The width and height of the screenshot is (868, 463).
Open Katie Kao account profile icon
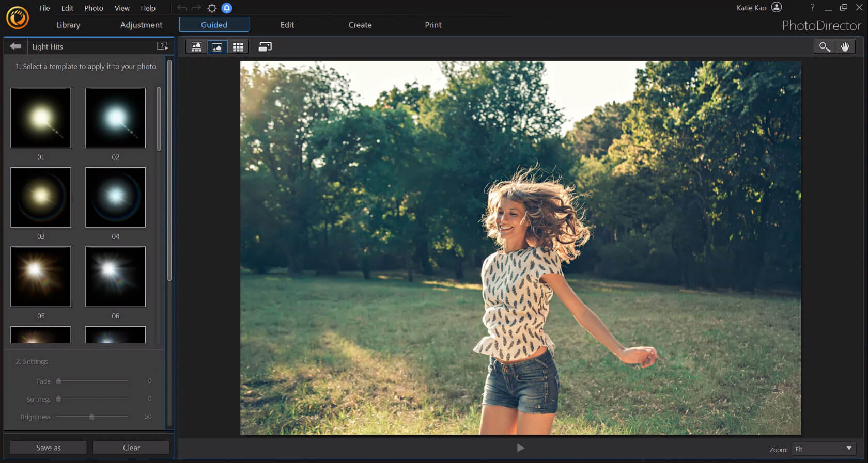coord(777,7)
